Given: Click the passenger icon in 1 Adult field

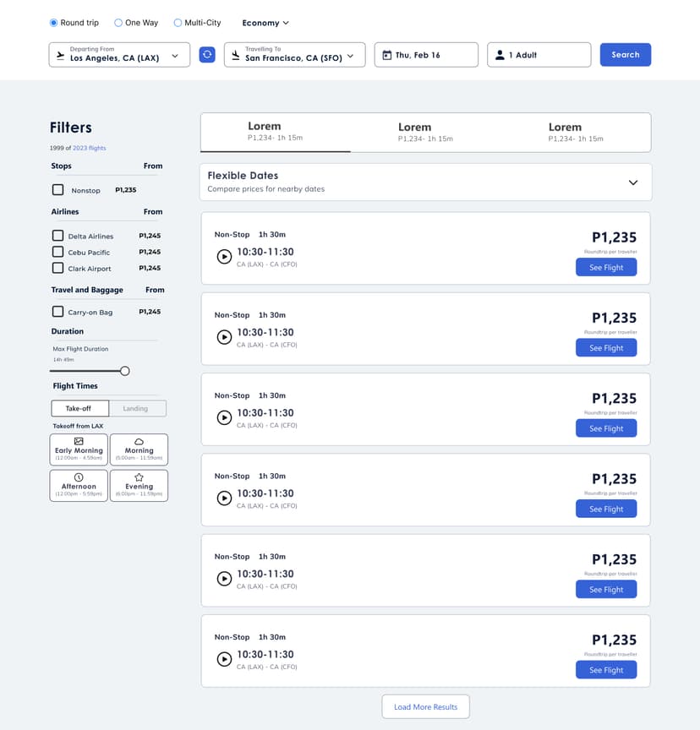Looking at the screenshot, I should pyautogui.click(x=500, y=55).
